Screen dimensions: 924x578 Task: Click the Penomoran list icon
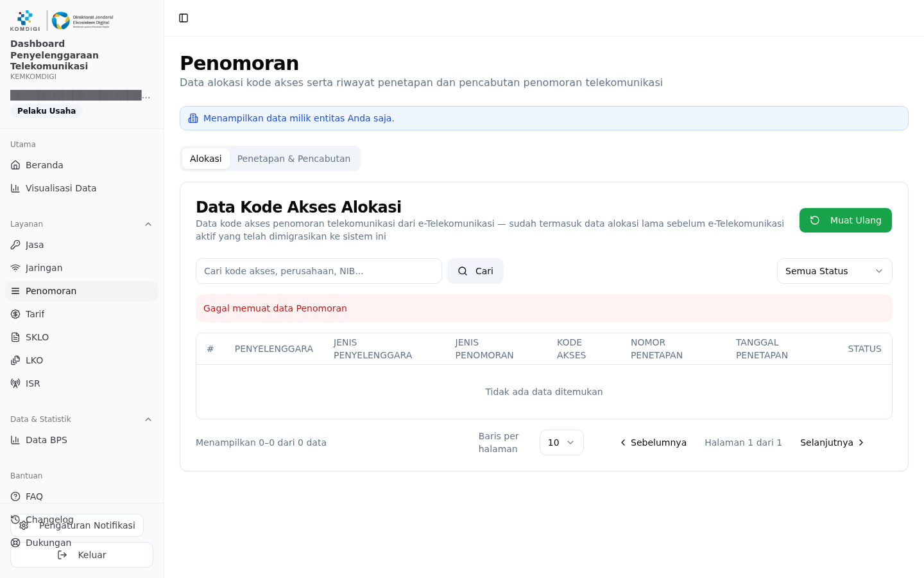[x=15, y=291]
